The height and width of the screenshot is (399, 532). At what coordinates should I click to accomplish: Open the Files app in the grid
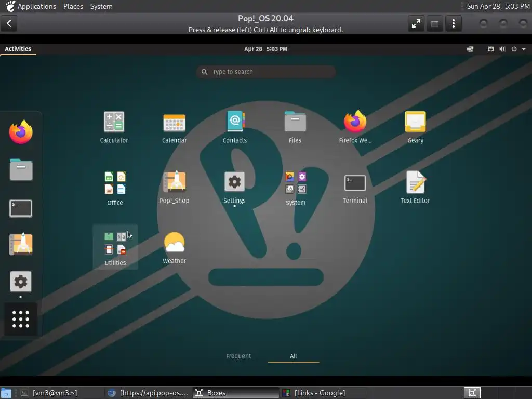pos(295,127)
